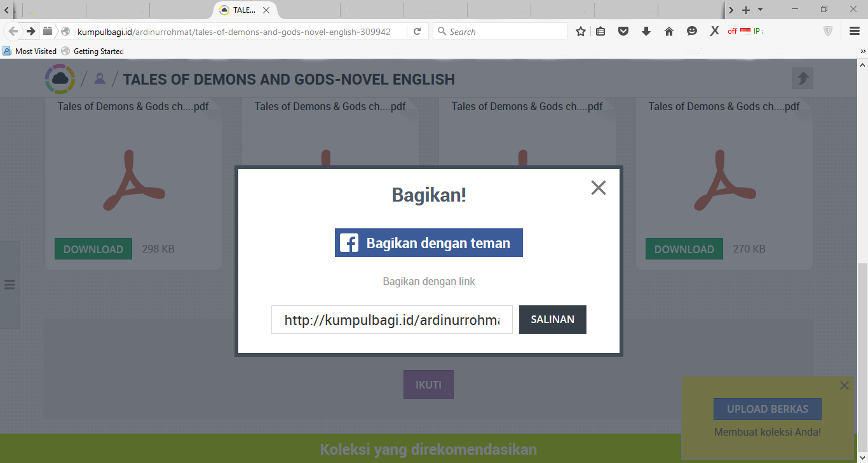Go back to the previous page
868x463 pixels.
click(13, 31)
